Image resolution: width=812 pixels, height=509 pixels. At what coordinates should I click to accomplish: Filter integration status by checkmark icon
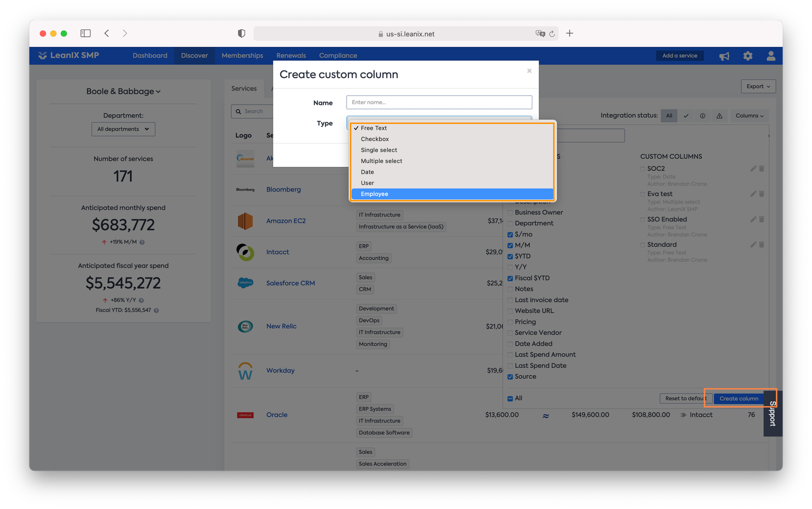pyautogui.click(x=686, y=116)
